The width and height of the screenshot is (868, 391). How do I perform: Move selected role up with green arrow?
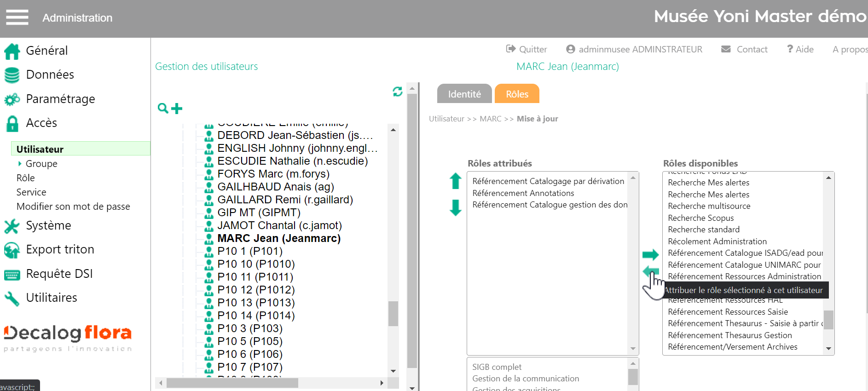(456, 181)
